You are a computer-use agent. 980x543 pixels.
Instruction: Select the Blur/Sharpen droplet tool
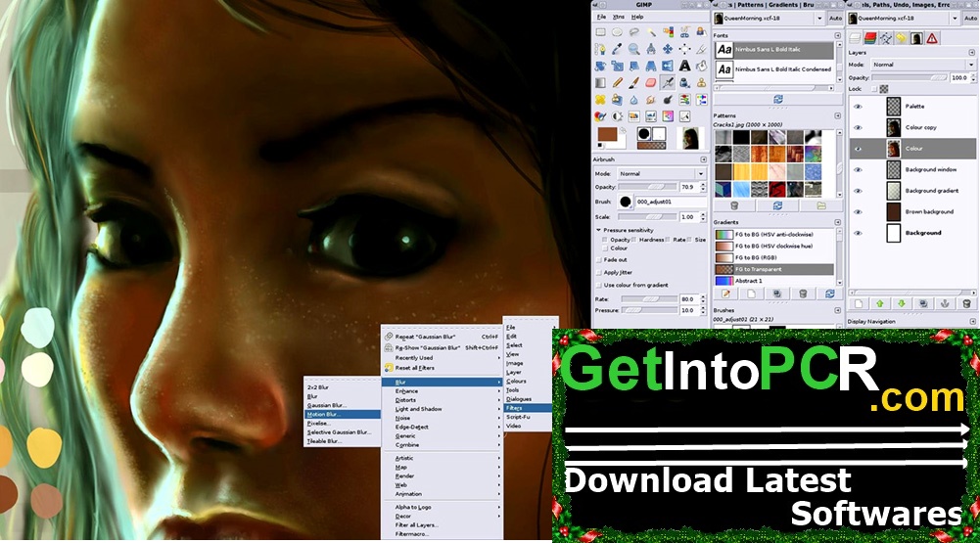(634, 100)
